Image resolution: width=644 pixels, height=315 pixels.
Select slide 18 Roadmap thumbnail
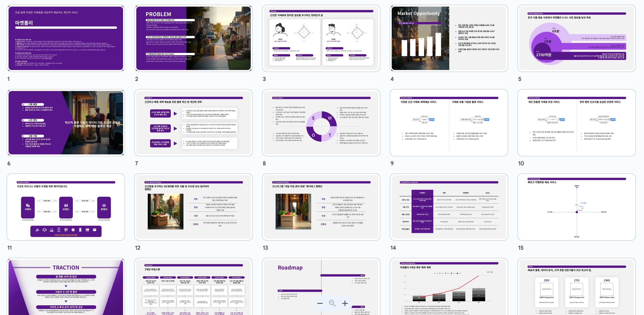pos(321,287)
